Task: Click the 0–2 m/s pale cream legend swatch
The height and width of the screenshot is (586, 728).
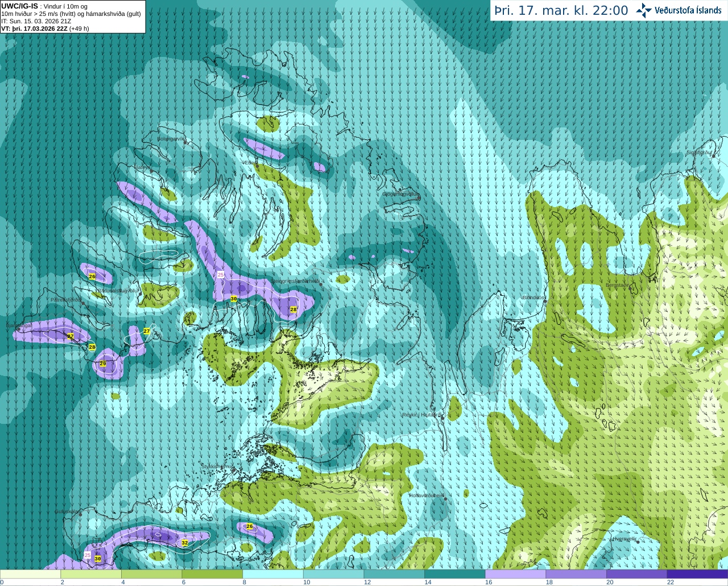Action: pyautogui.click(x=30, y=573)
